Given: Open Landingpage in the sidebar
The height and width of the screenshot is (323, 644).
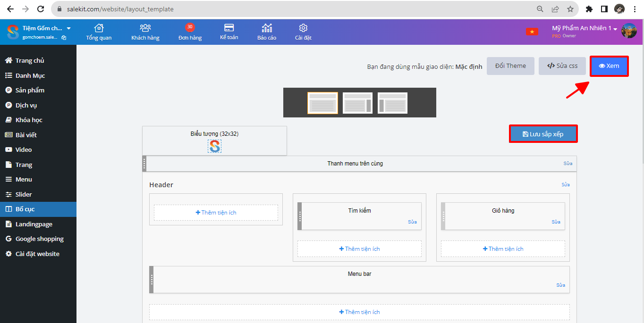Looking at the screenshot, I should tap(34, 224).
